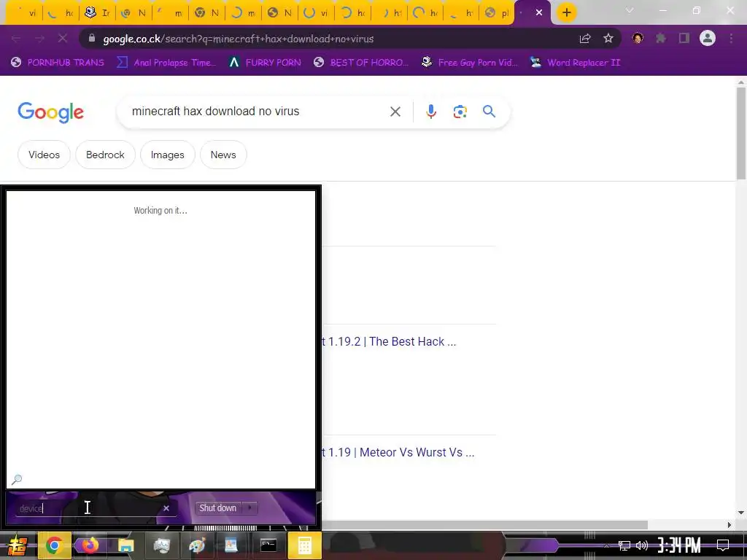Screen dimensions: 747x560
Task: Launch Firefox from the taskbar
Action: coord(90,545)
